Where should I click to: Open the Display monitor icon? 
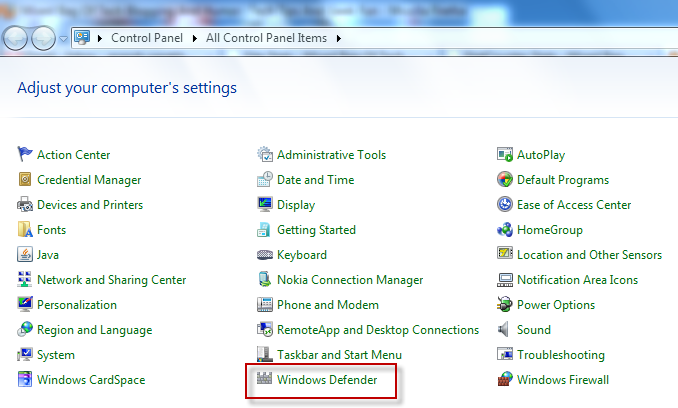(265, 204)
